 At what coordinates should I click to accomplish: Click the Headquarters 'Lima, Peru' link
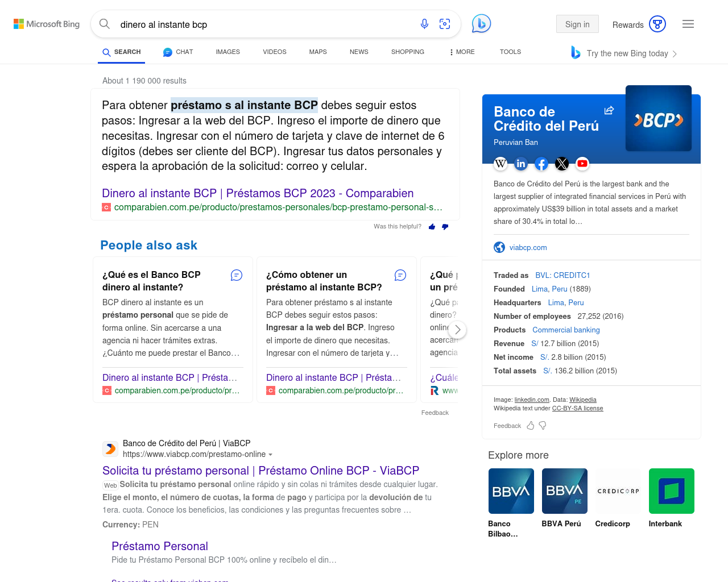[566, 302]
